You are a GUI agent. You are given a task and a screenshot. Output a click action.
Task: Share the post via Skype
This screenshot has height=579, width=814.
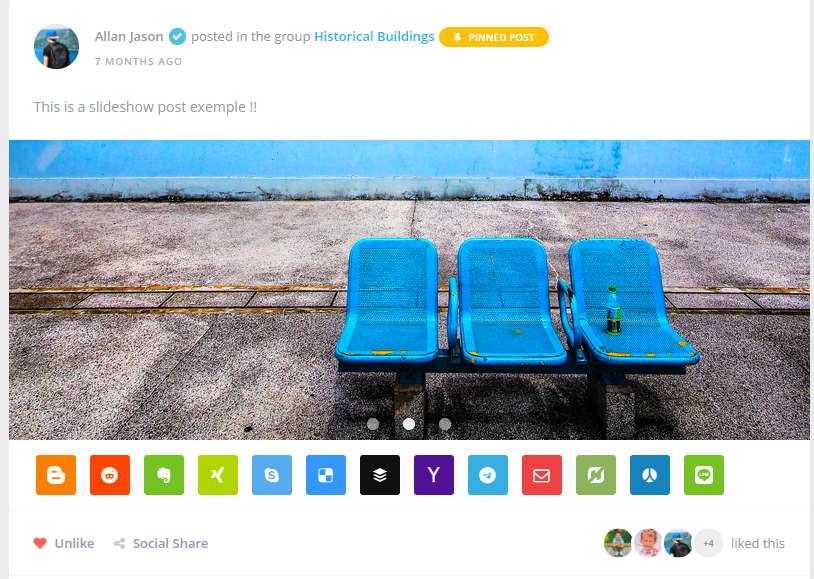click(x=272, y=475)
